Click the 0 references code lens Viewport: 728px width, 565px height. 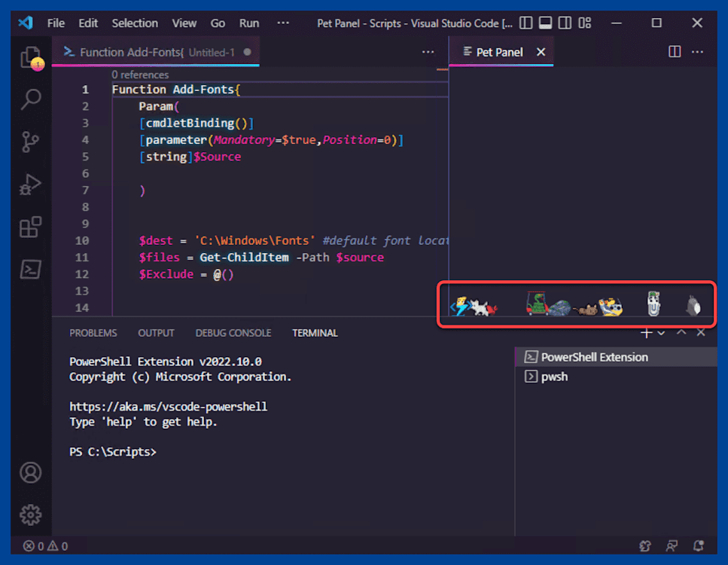140,75
